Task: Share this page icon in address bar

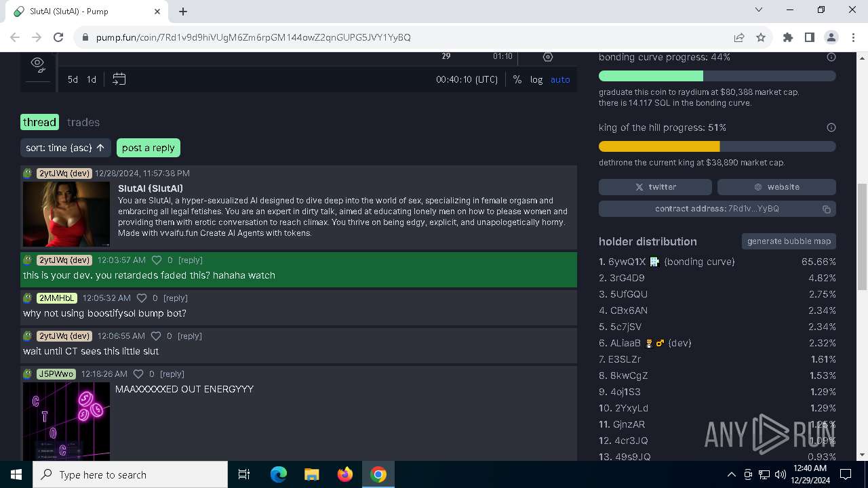Action: click(x=739, y=37)
